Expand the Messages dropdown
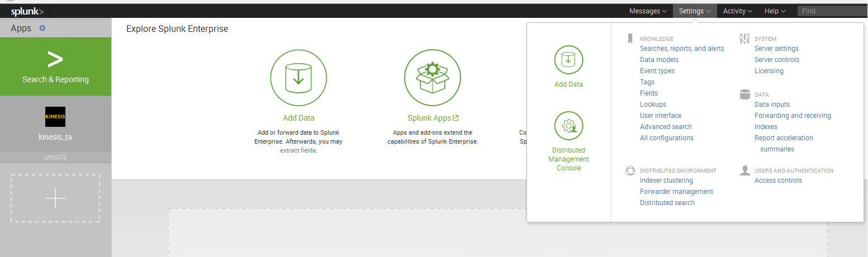This screenshot has width=868, height=257. click(x=648, y=11)
